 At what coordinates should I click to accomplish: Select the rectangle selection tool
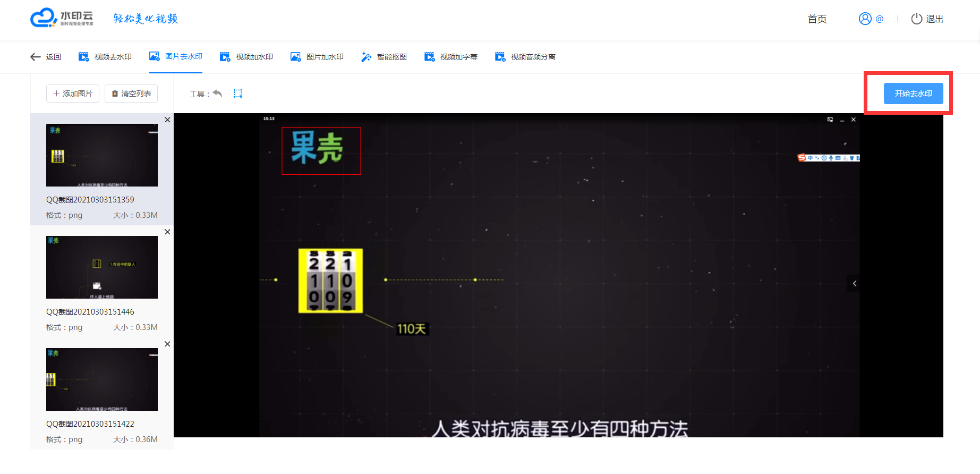coord(238,94)
